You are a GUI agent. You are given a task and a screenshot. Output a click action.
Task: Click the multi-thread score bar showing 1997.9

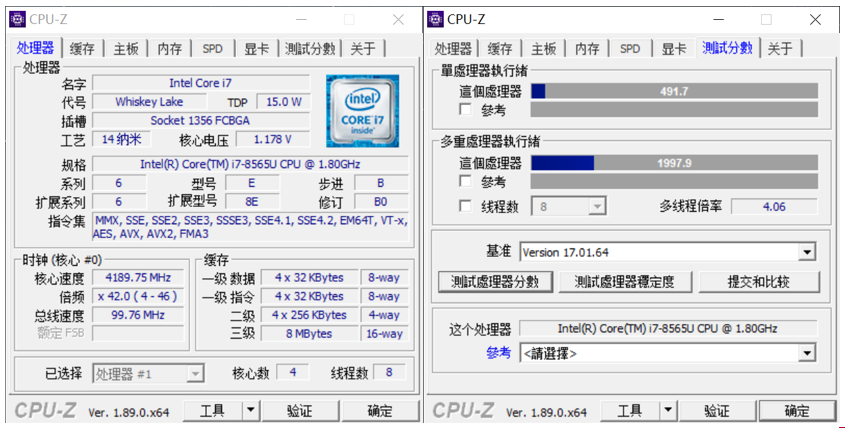(674, 163)
